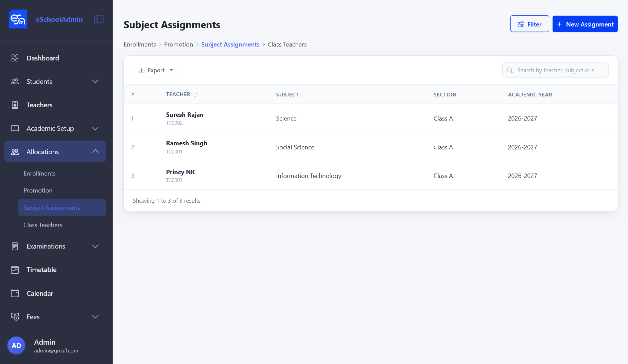Focus the search by teacher field
Screen dimensions: 628x364
(555, 70)
